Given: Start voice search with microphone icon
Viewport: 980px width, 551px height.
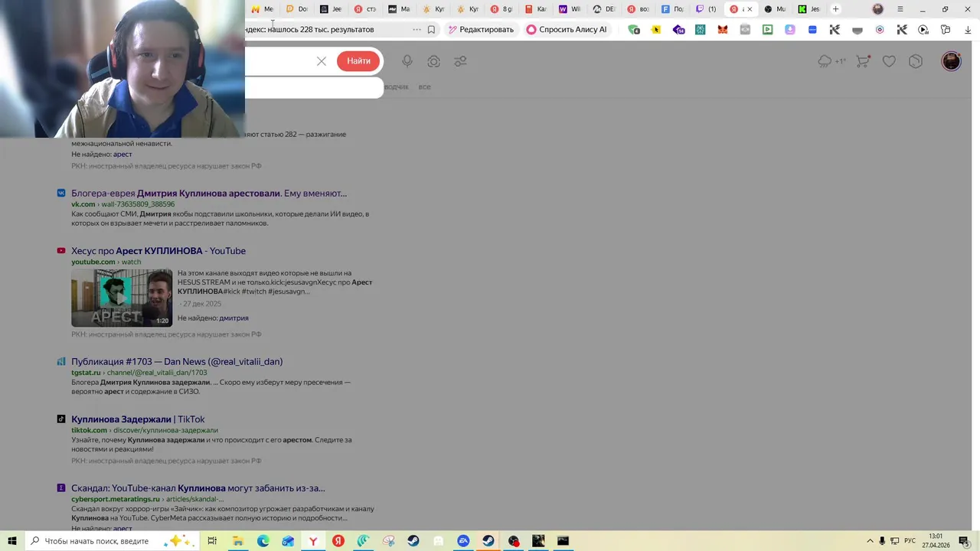Looking at the screenshot, I should click(x=407, y=61).
